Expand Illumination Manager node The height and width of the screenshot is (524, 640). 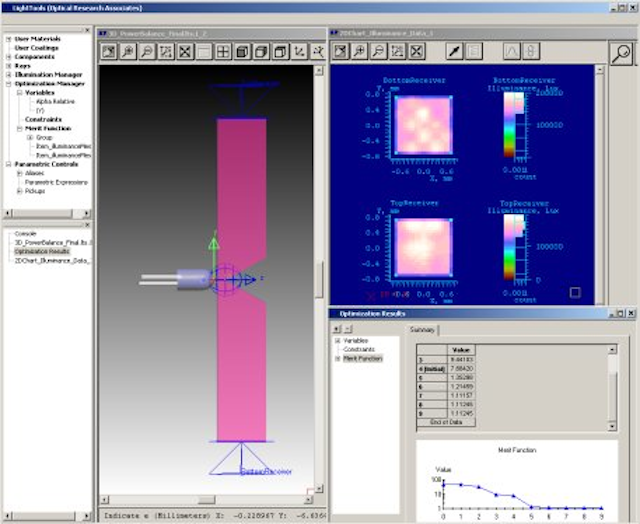9,75
